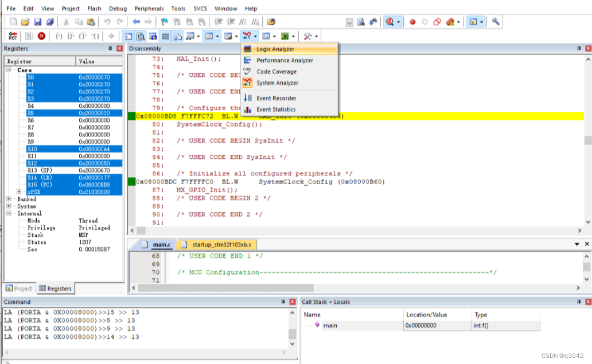Screen dimensions: 592x364
Task: Select Performance Analyzer menu entry
Action: point(289,60)
